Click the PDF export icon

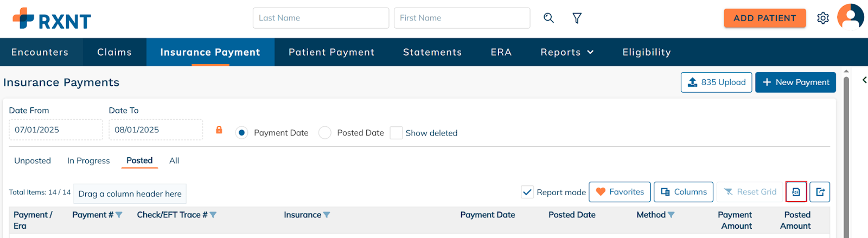pos(796,192)
